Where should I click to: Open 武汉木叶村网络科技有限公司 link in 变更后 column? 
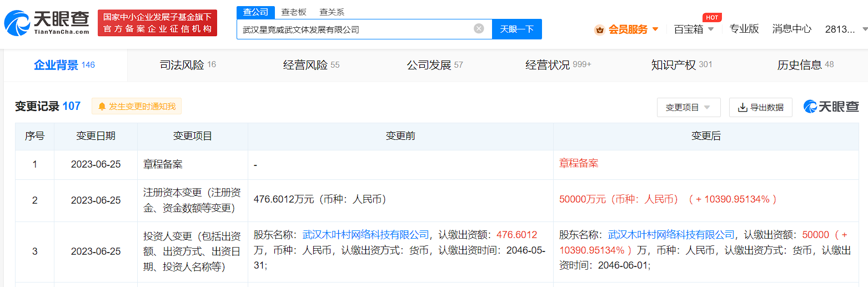point(671,235)
